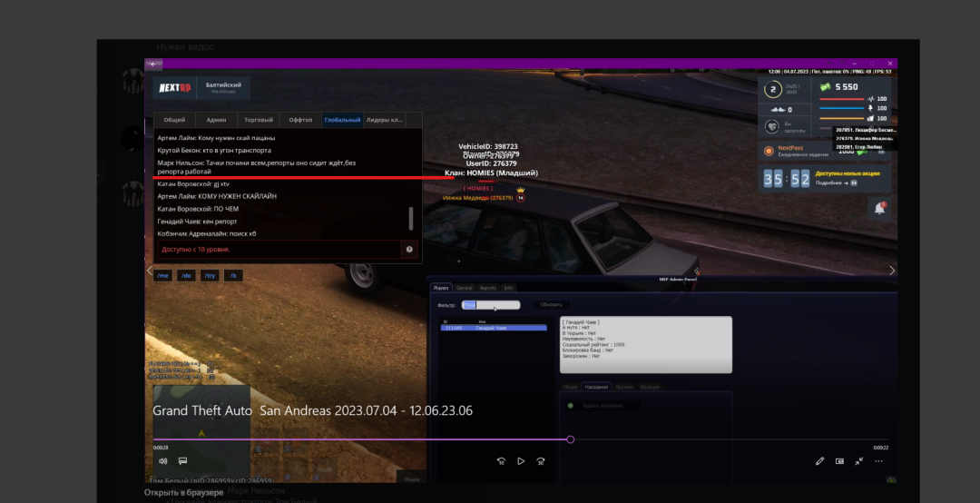980x503 pixels.
Task: Click the back arrow in the player title bar
Action: tap(152, 64)
